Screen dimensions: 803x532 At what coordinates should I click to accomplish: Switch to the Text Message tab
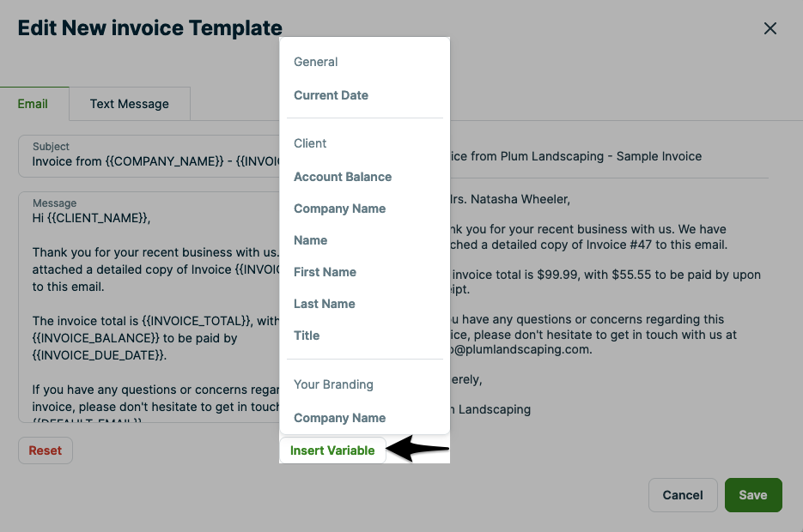(129, 103)
